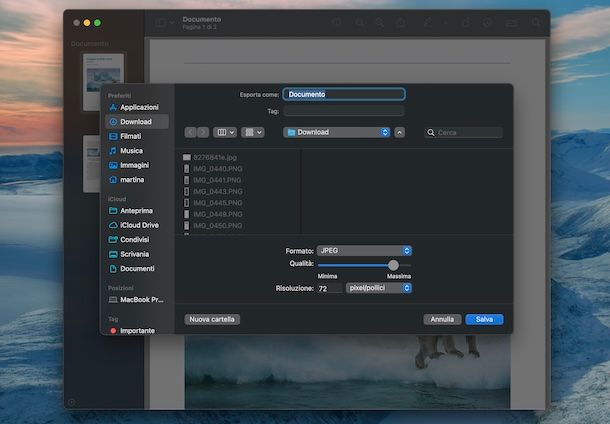
Task: Open the Formato JPEG dropdown
Action: [364, 250]
